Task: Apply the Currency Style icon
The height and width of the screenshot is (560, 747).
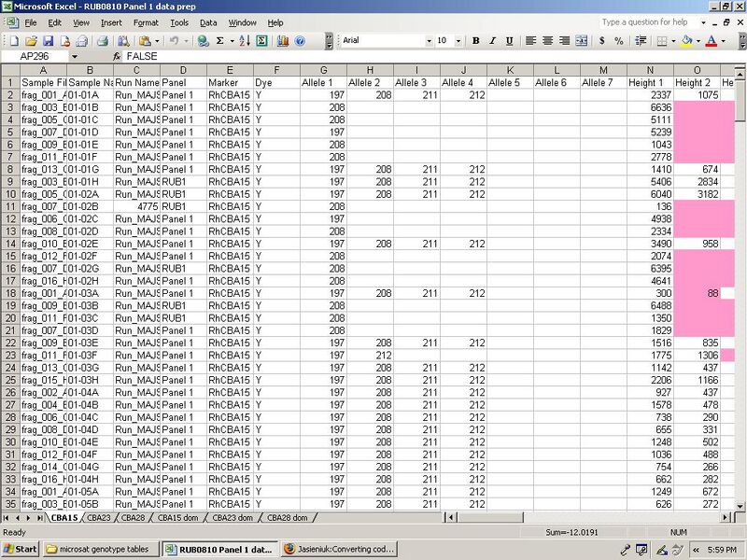Action: click(x=601, y=43)
